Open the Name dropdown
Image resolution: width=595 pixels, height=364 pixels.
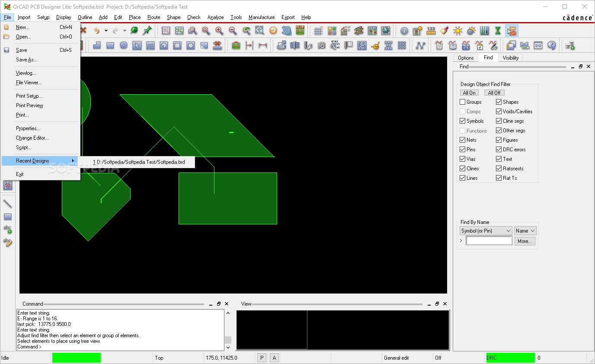click(x=525, y=231)
